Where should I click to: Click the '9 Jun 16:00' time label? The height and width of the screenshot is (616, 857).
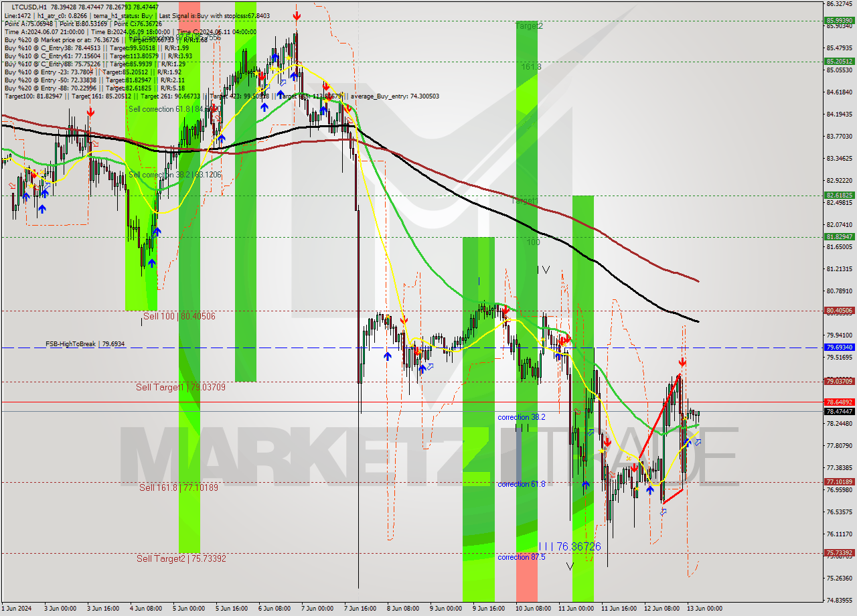[x=488, y=608]
